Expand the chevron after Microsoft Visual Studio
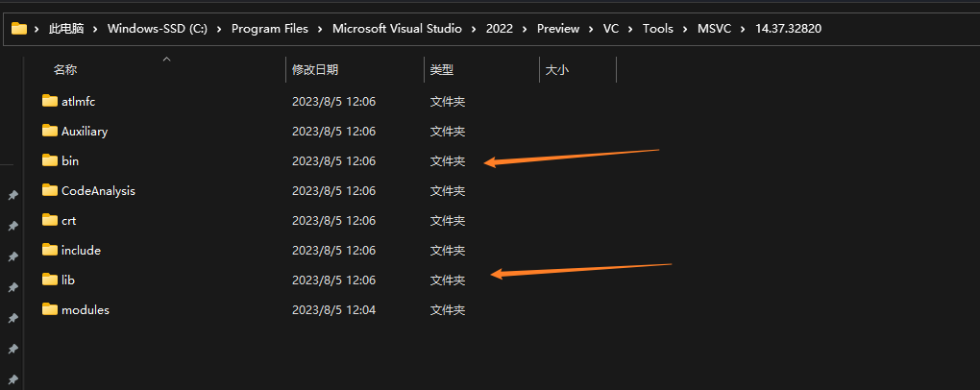The image size is (980, 390). click(475, 29)
